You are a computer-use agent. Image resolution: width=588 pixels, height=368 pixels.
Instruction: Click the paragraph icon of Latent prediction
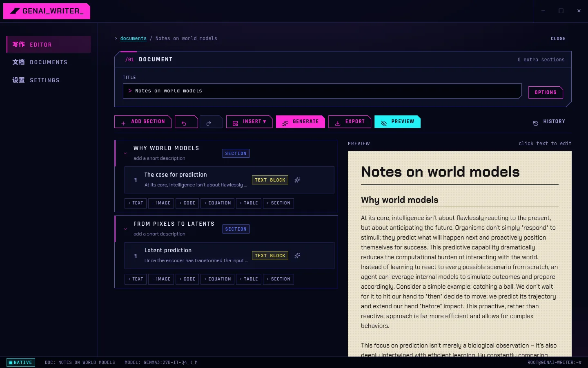(136, 256)
